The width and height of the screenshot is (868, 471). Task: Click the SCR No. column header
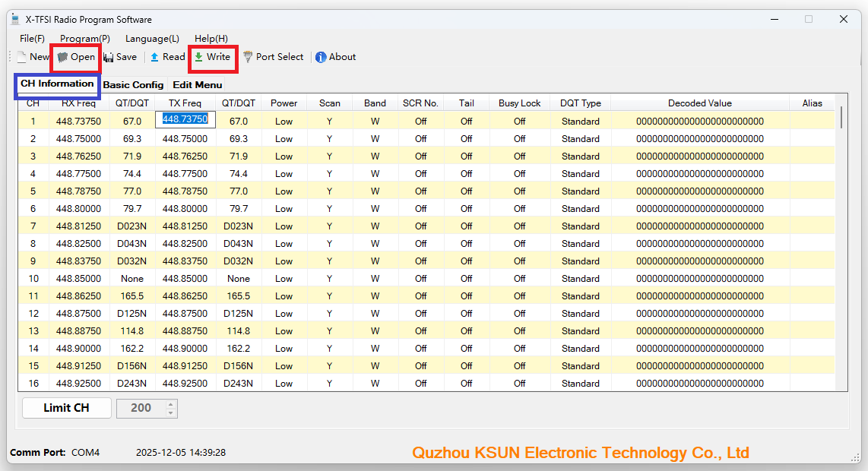point(421,103)
